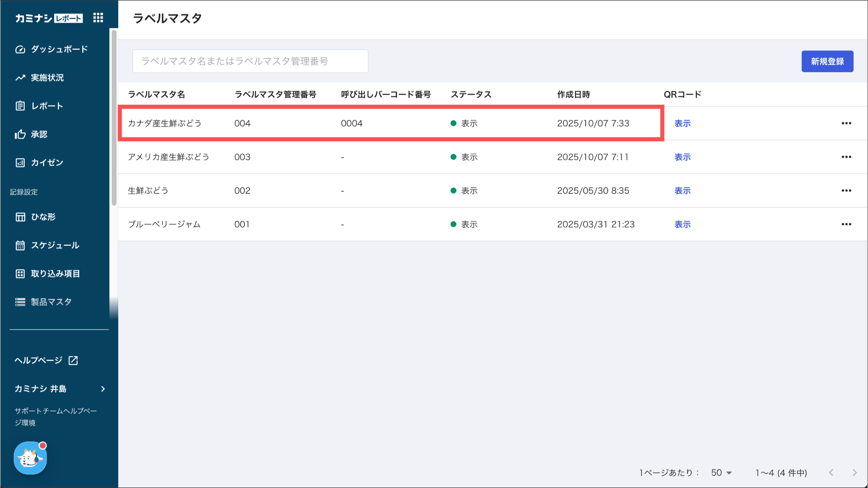Show QR code for アメリカ産生鮮ぶどう
Viewport: 868px width, 488px height.
682,157
